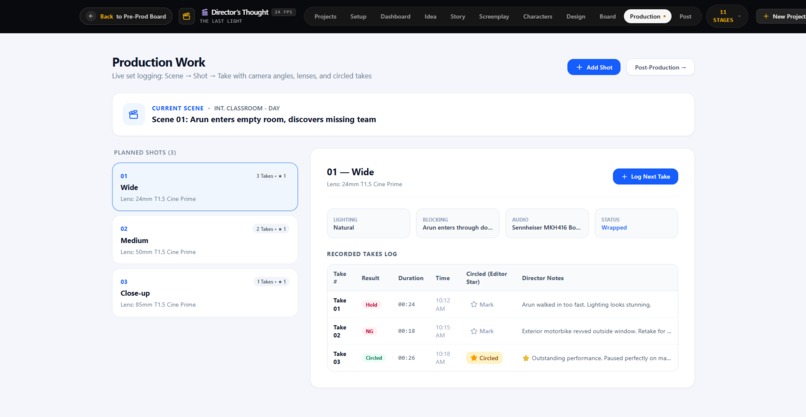Click the Take 03 row label
The image size is (806, 417).
pyautogui.click(x=340, y=358)
